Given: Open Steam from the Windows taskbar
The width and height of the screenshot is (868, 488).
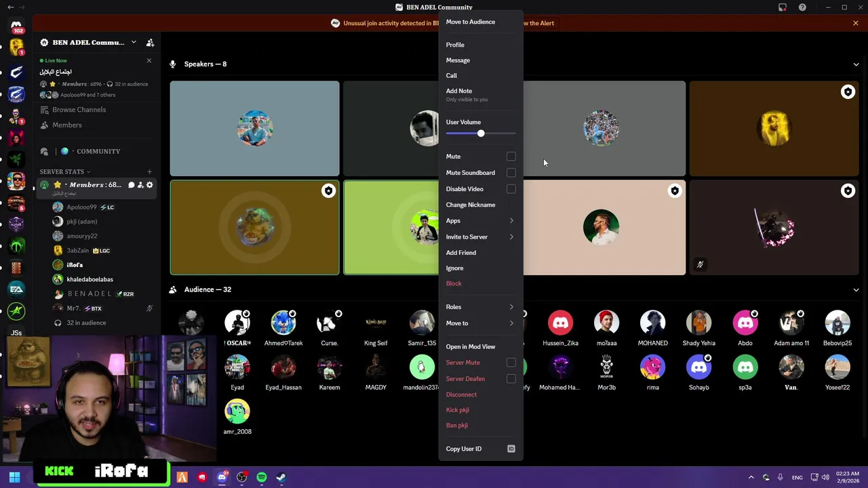Looking at the screenshot, I should click(281, 477).
